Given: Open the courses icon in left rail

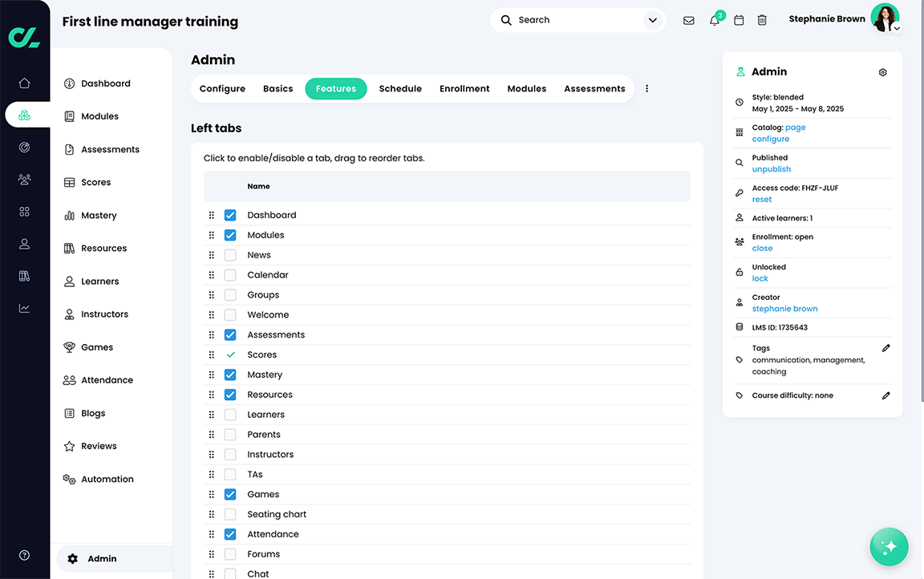Looking at the screenshot, I should (x=24, y=115).
